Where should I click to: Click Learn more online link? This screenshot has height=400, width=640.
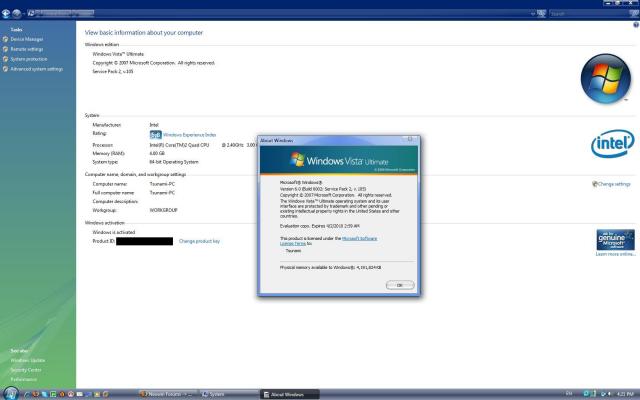click(x=615, y=254)
